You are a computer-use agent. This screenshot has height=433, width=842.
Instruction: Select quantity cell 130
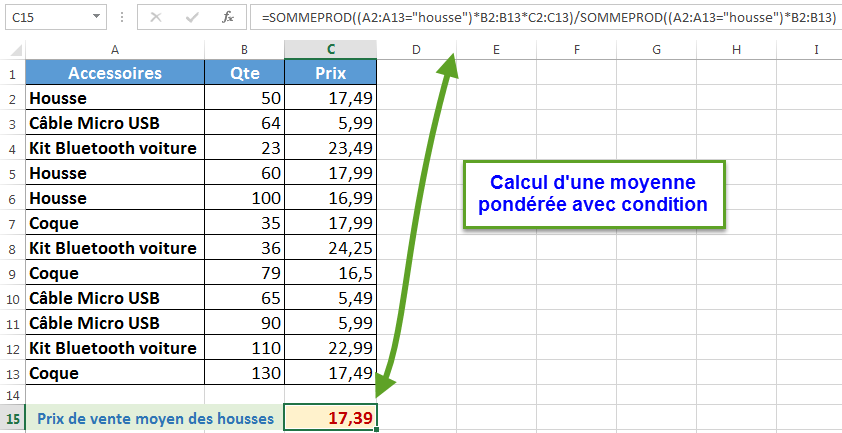pyautogui.click(x=244, y=373)
